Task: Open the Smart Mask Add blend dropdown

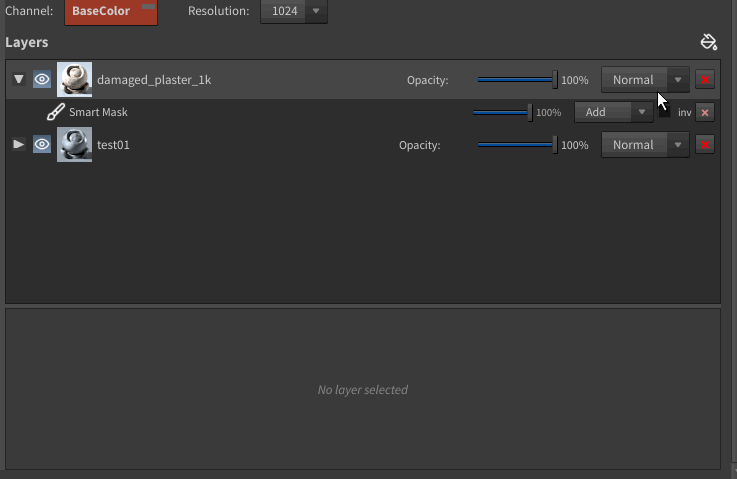Action: (614, 112)
